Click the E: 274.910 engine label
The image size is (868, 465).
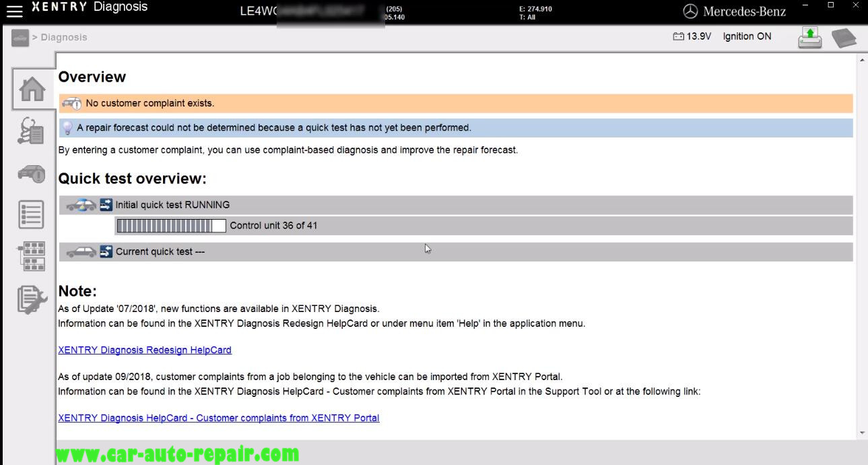click(536, 9)
